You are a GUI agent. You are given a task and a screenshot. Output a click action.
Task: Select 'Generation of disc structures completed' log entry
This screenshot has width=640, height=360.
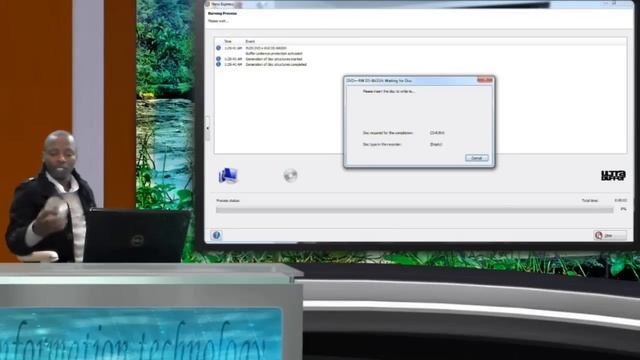(x=276, y=64)
